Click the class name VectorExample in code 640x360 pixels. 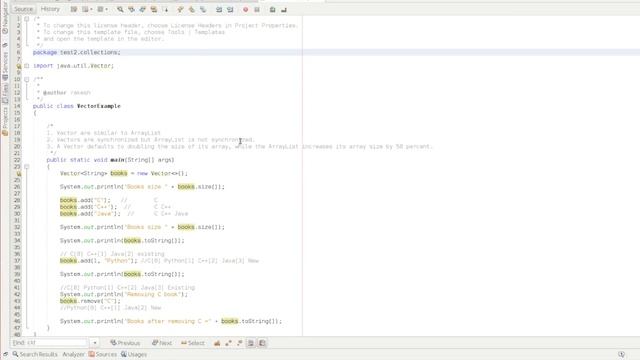[98, 106]
